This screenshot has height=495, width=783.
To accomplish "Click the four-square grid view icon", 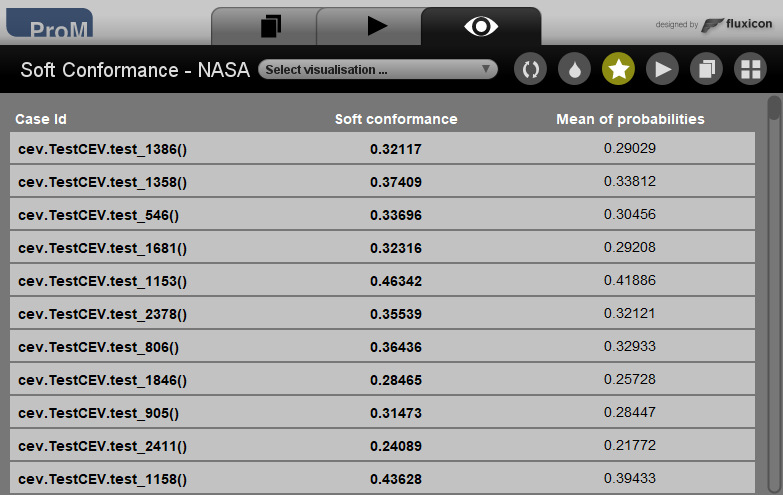I will (x=749, y=70).
